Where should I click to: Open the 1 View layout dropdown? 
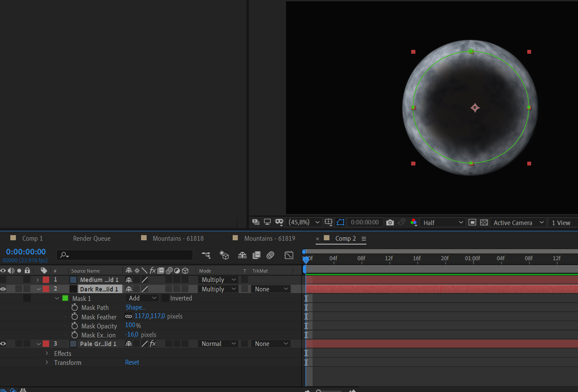click(x=563, y=223)
